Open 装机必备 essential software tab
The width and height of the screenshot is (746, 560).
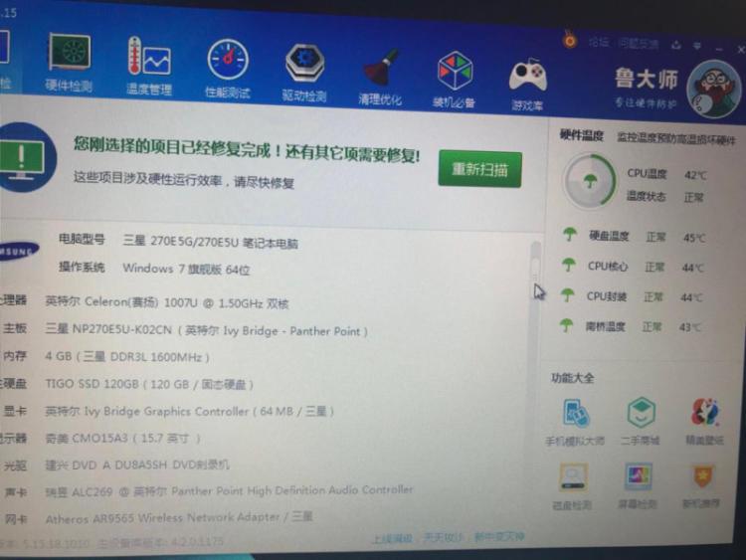[x=454, y=79]
